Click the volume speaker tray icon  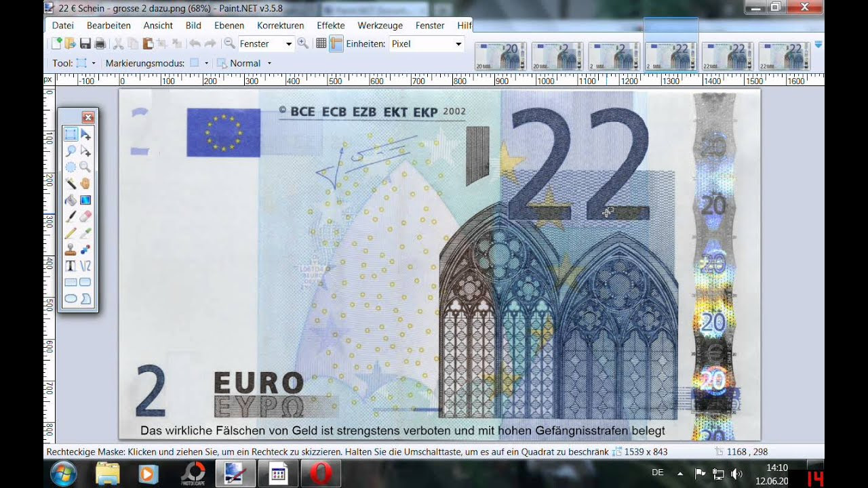[737, 473]
